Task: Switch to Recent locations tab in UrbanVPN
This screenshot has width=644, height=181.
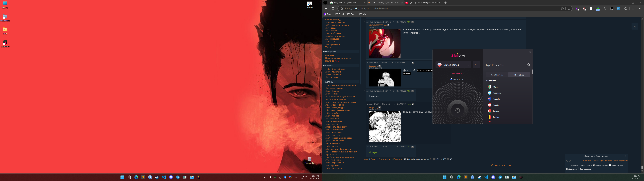Action: [497, 75]
